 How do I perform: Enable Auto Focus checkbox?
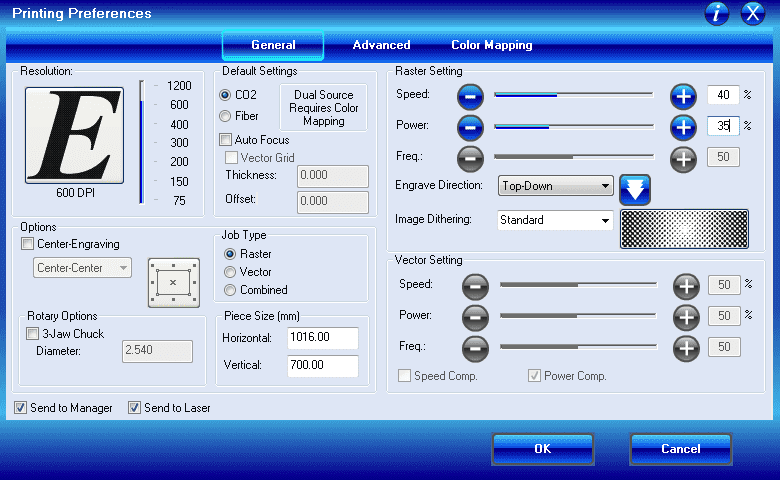(226, 140)
